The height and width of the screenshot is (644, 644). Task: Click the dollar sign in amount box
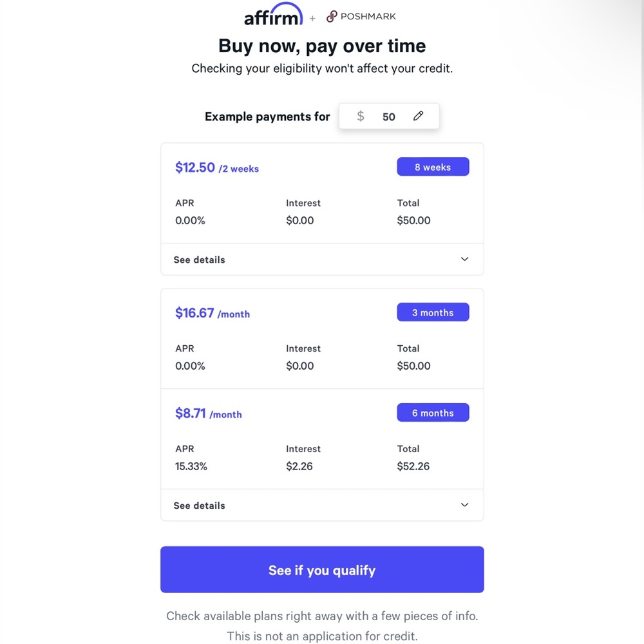[361, 117]
